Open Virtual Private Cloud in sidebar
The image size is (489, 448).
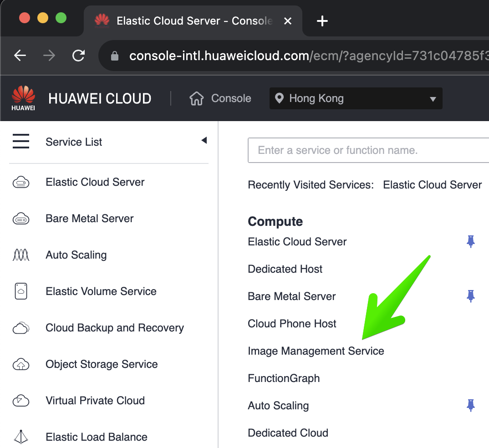point(95,401)
